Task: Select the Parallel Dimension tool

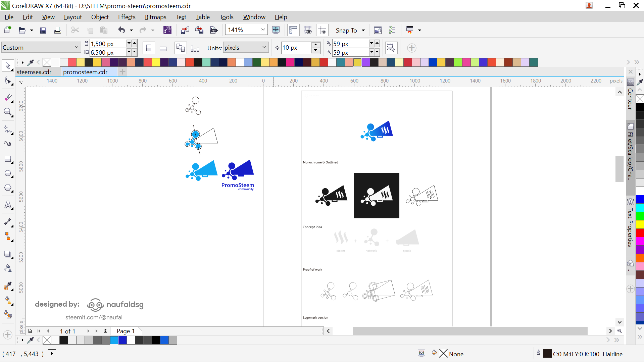Action: click(x=8, y=222)
